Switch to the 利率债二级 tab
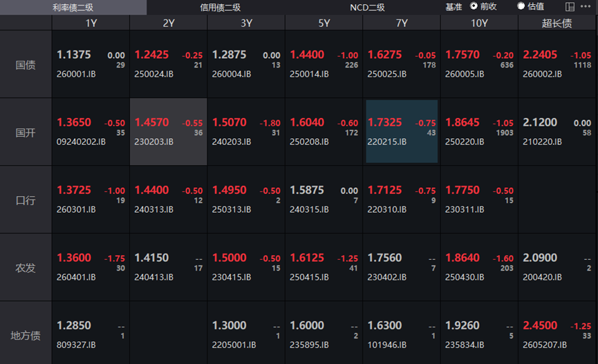598x364 pixels. click(73, 7)
